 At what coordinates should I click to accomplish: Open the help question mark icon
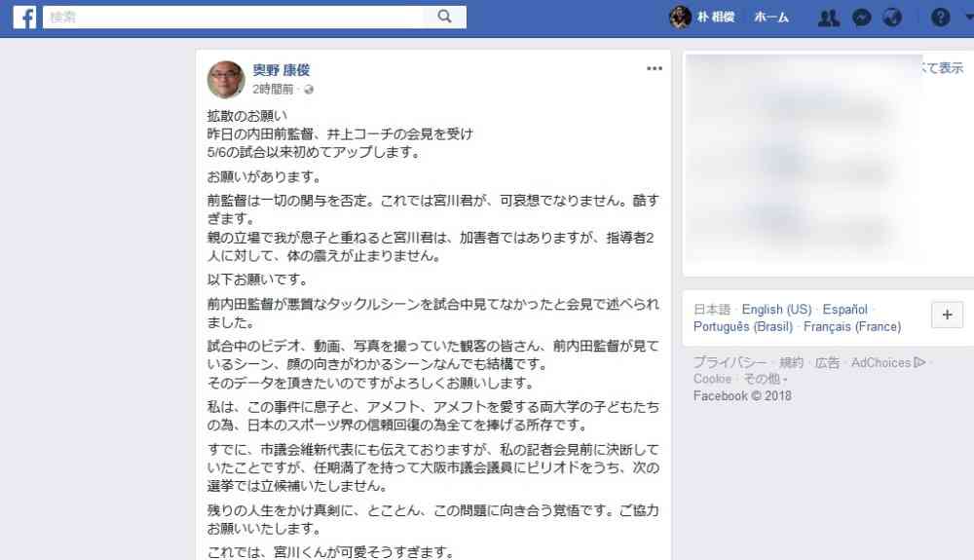(x=941, y=18)
